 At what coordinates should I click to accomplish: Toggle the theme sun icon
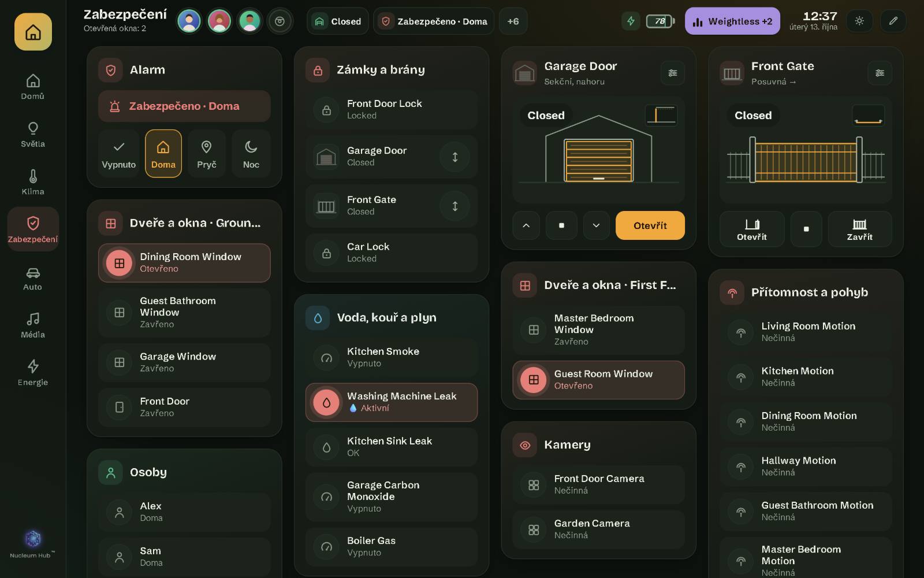pyautogui.click(x=859, y=21)
